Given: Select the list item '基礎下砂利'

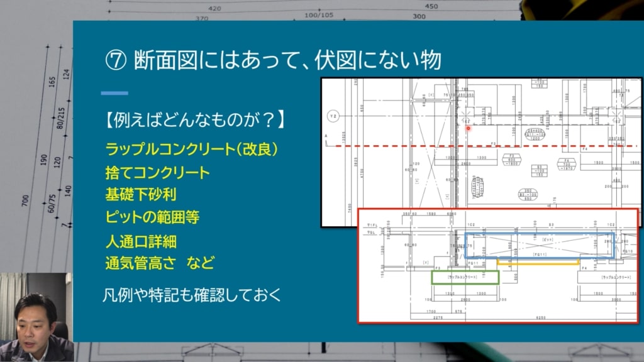Looking at the screenshot, I should (x=140, y=195).
